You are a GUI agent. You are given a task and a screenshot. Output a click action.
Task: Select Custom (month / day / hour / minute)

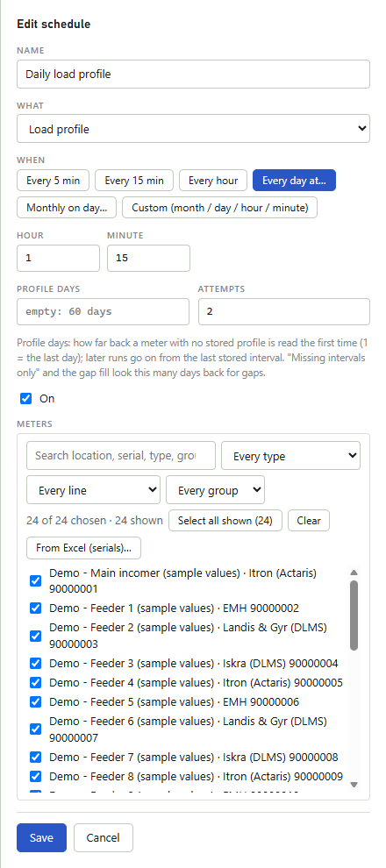(x=220, y=208)
